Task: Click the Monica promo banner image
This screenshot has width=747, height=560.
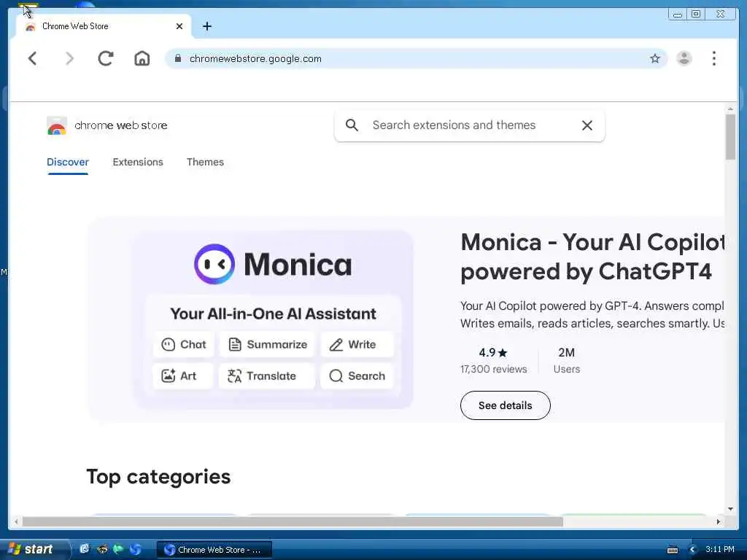Action: [x=273, y=319]
